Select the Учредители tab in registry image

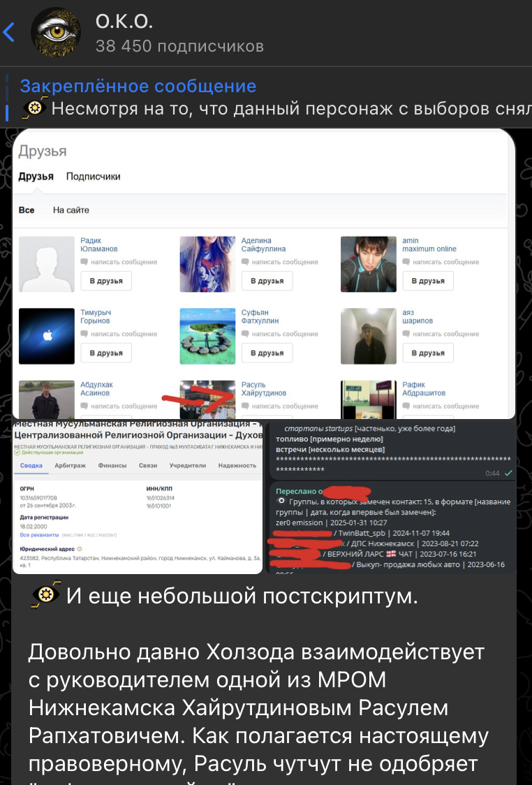(x=188, y=465)
